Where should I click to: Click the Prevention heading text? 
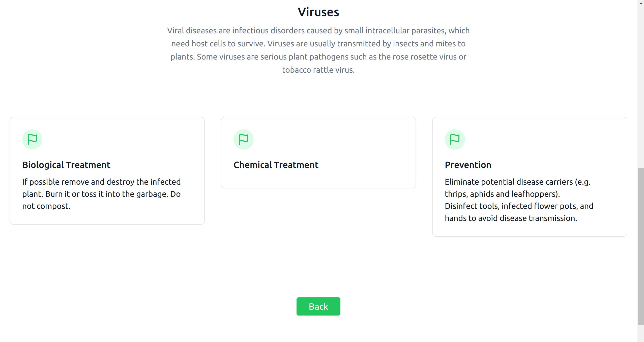click(x=468, y=165)
